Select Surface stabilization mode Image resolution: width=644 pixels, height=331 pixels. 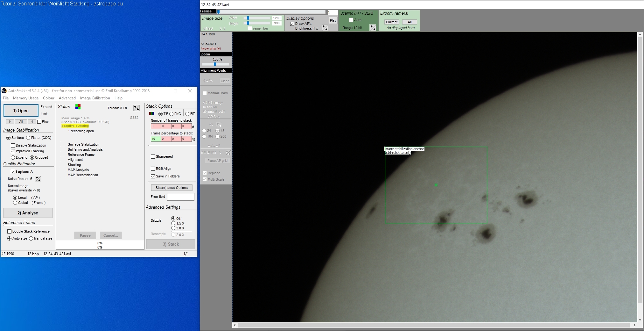(x=8, y=138)
